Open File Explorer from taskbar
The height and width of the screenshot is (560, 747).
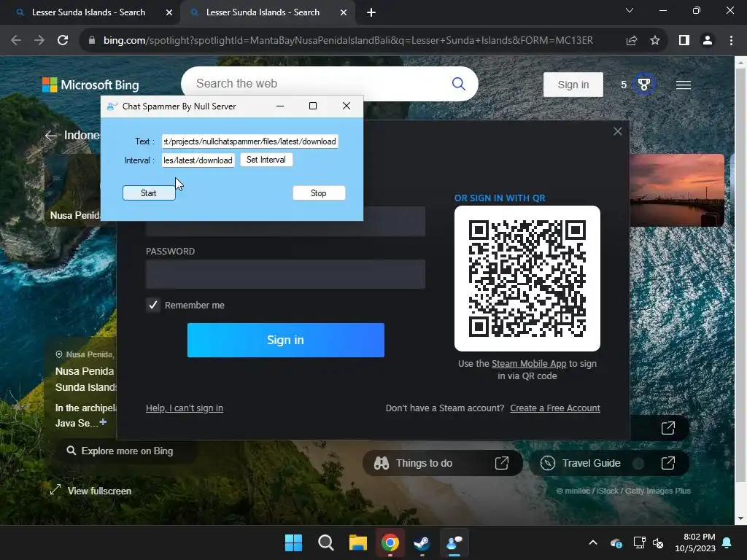[x=357, y=542]
